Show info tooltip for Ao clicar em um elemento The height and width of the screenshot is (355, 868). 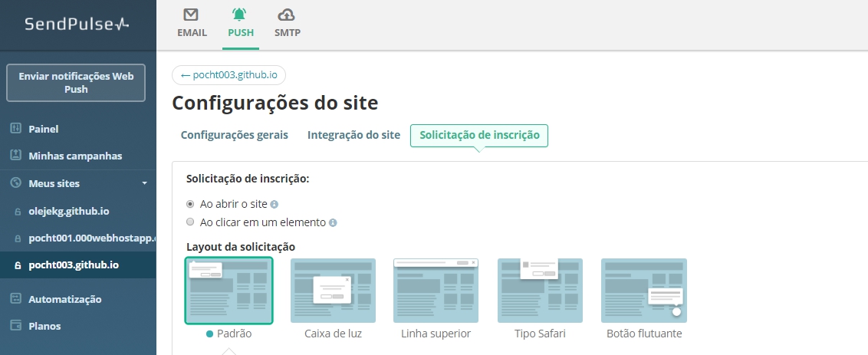coord(333,222)
